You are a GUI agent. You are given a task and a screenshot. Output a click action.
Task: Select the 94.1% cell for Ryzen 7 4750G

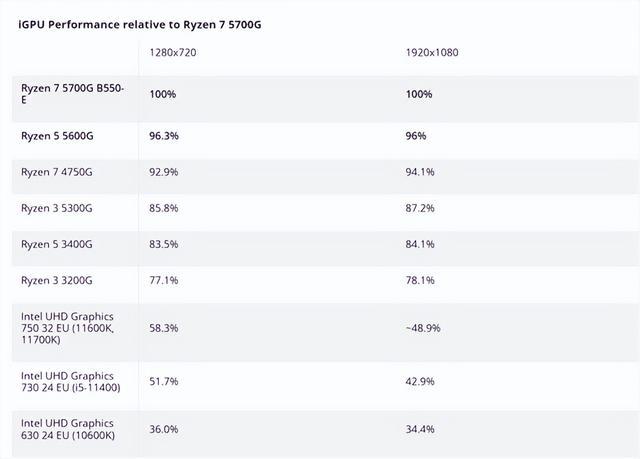tap(421, 172)
